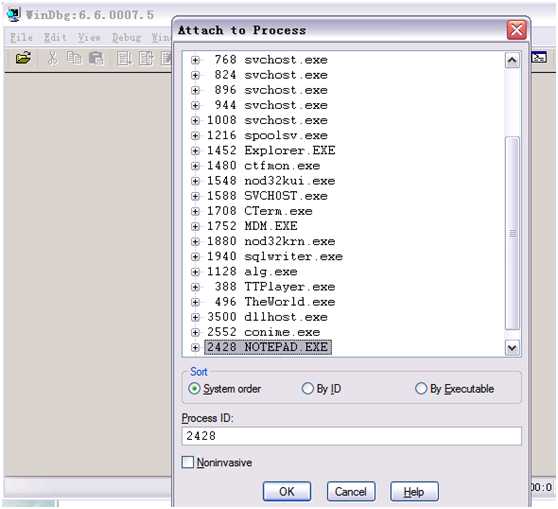Select the 1588 SVCHOST.exe process
The height and width of the screenshot is (509, 558).
pos(267,196)
